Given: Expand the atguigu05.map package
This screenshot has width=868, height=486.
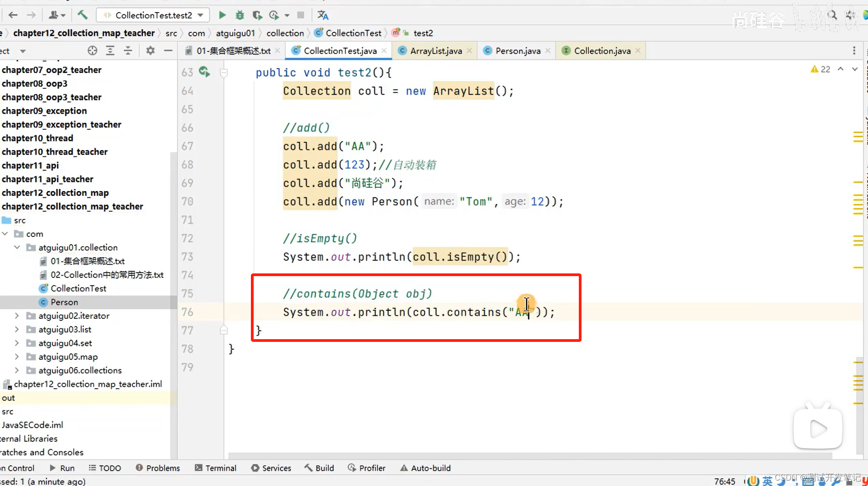Looking at the screenshot, I should tap(17, 357).
